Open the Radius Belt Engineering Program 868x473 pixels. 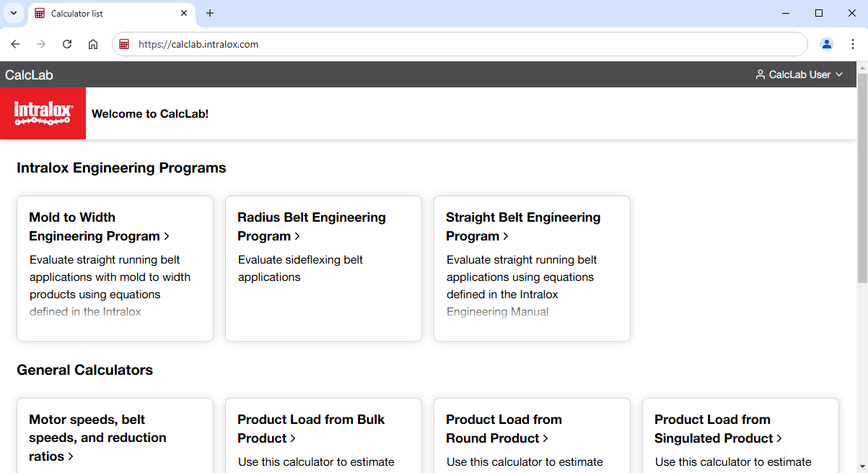point(311,226)
